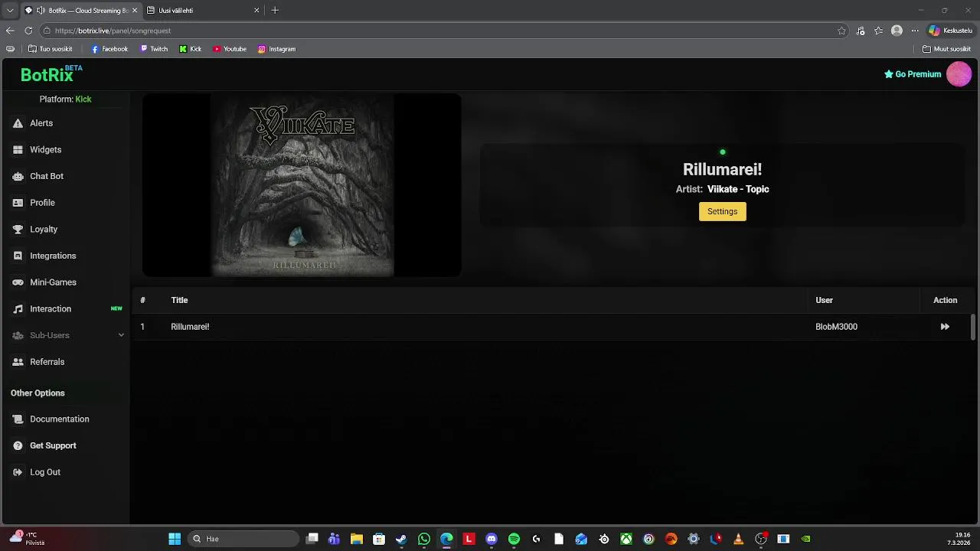Screen dimensions: 980x551
Task: Open Kick bookmark
Action: [x=191, y=49]
